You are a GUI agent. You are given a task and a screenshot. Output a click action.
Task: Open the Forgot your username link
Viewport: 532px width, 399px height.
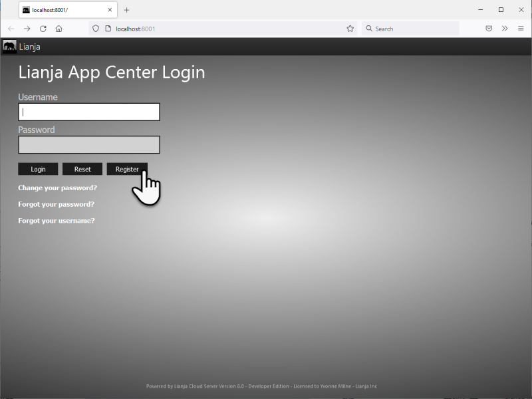coord(56,220)
